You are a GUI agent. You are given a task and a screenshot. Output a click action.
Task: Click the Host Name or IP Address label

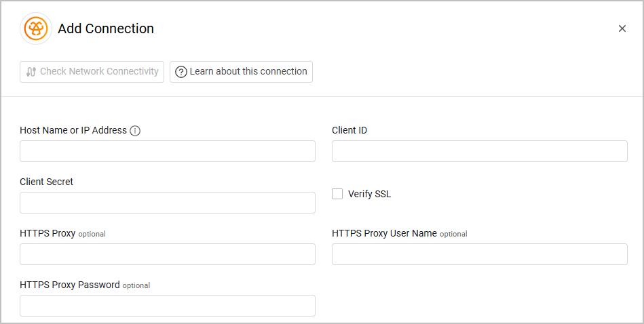tap(73, 130)
